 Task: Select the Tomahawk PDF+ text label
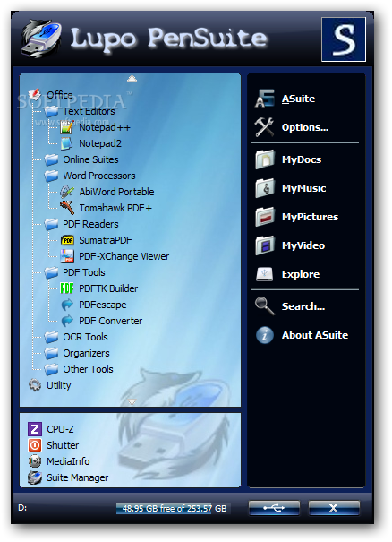(115, 208)
